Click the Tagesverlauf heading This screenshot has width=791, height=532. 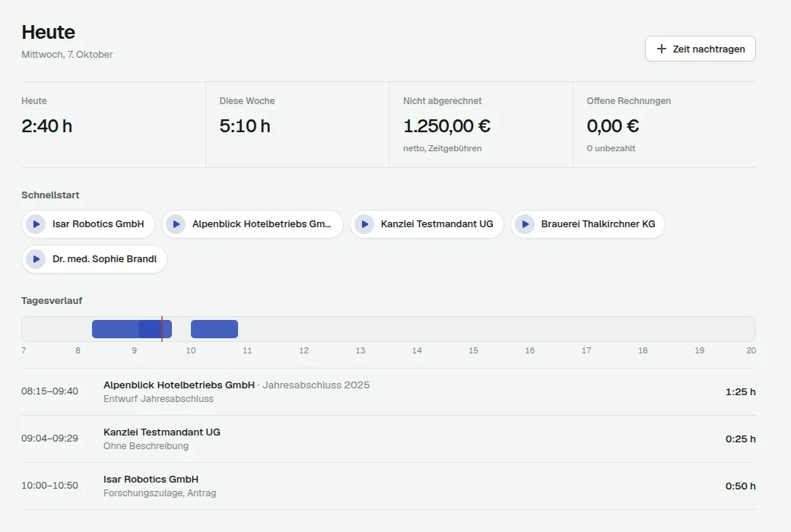point(52,300)
